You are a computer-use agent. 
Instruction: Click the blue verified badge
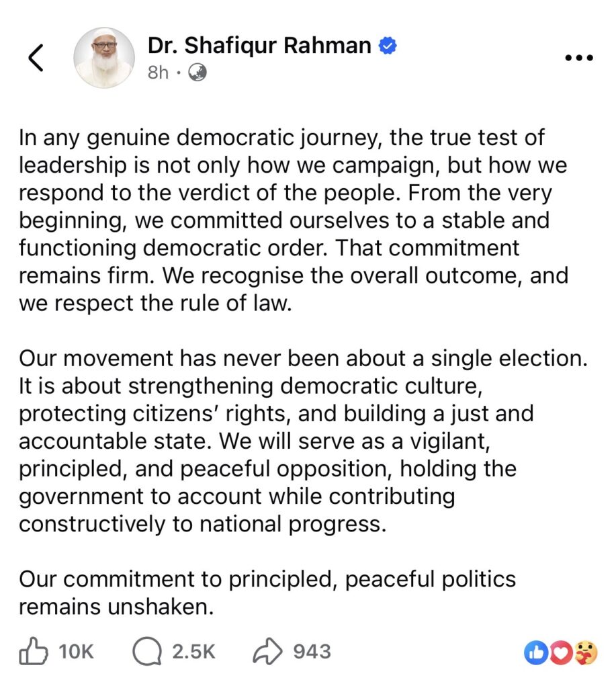[x=388, y=46]
